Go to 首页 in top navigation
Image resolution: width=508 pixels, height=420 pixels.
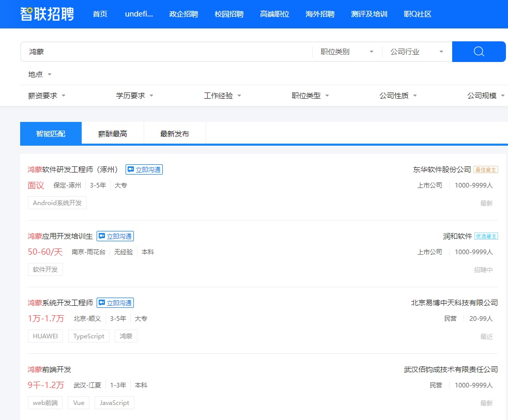point(100,14)
